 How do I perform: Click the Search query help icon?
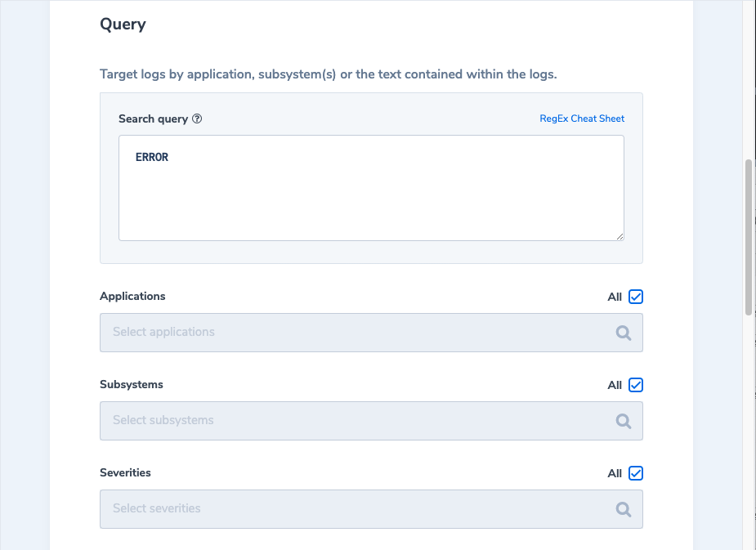(197, 119)
